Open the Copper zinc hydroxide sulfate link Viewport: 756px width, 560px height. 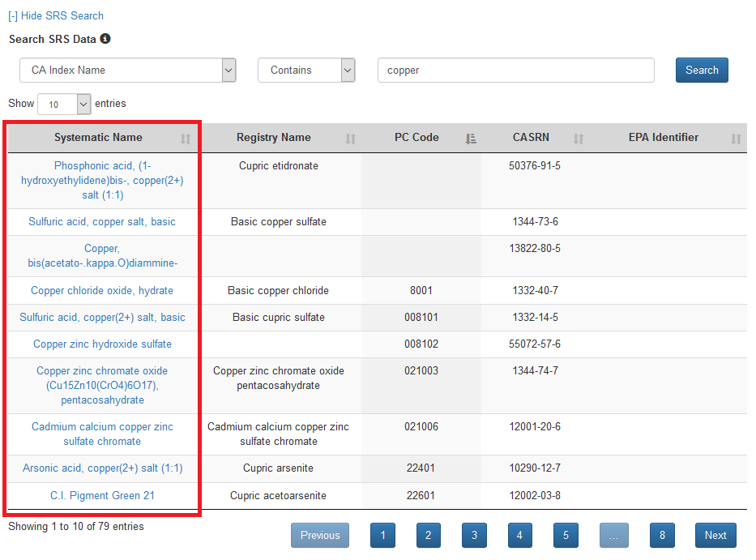click(102, 344)
